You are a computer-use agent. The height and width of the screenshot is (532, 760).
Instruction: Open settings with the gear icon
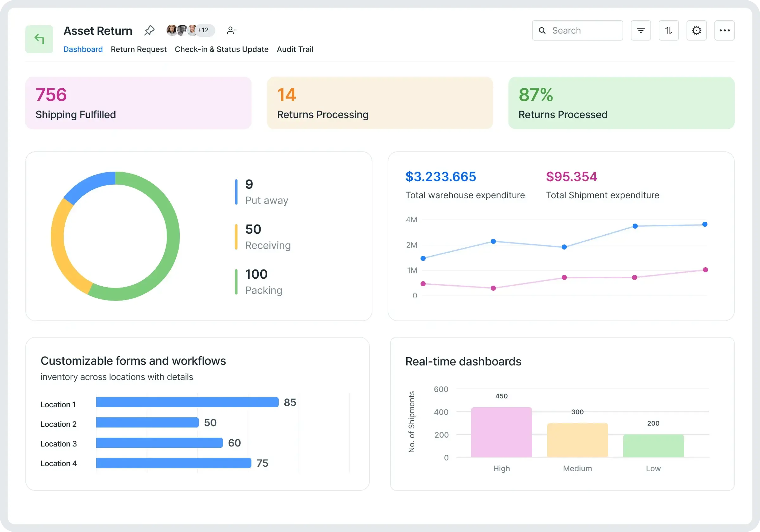(696, 30)
